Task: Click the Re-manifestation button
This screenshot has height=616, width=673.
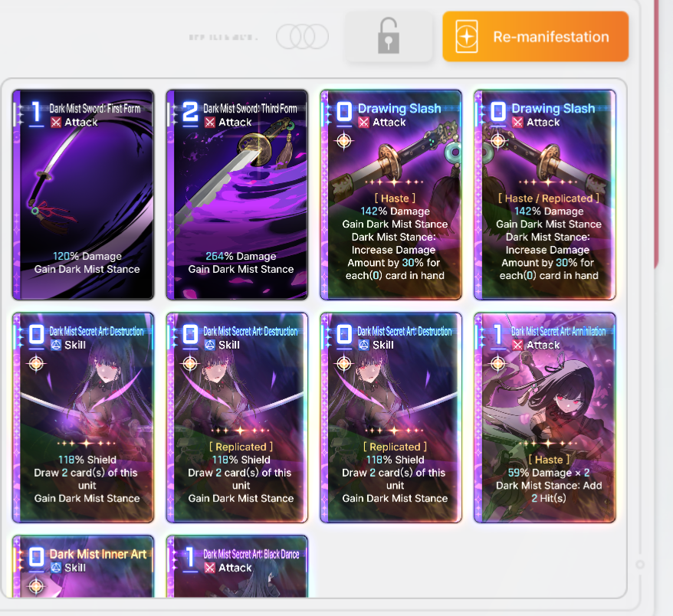Action: click(x=535, y=37)
